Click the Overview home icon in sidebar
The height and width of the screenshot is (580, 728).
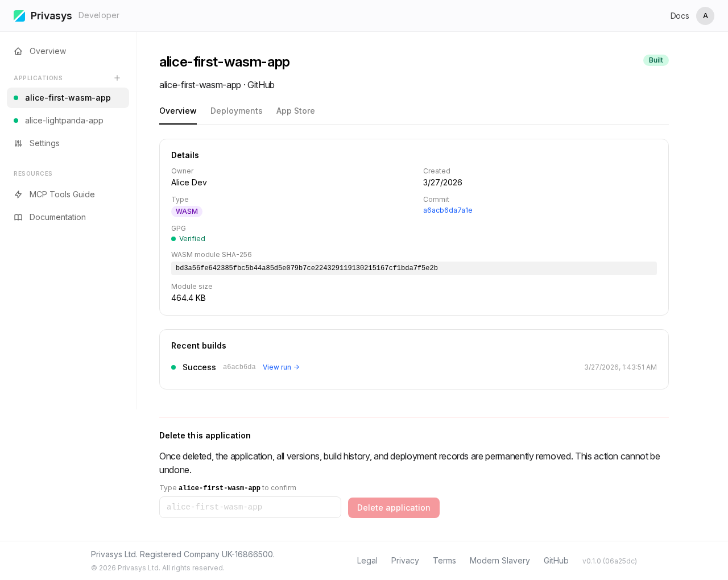(x=18, y=51)
